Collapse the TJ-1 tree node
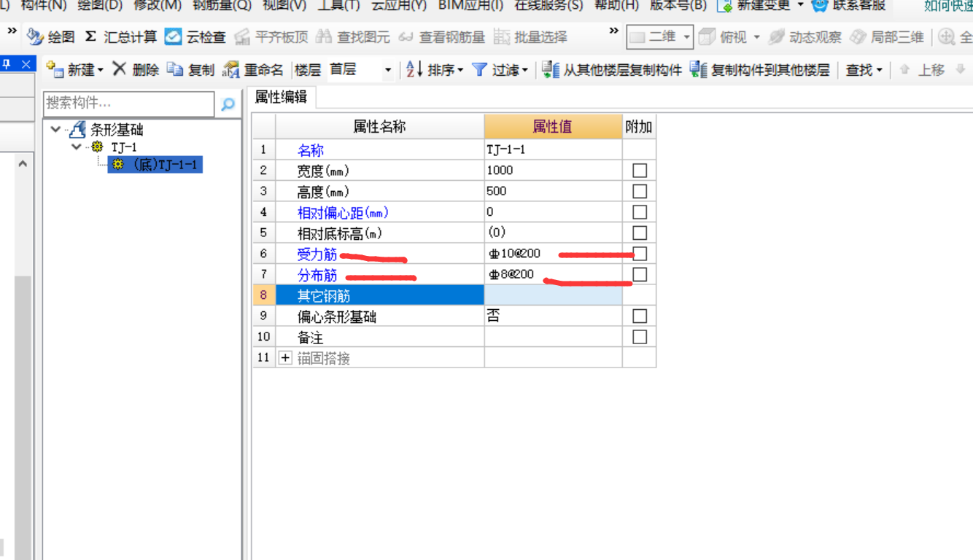Viewport: 973px width, 560px height. click(77, 147)
